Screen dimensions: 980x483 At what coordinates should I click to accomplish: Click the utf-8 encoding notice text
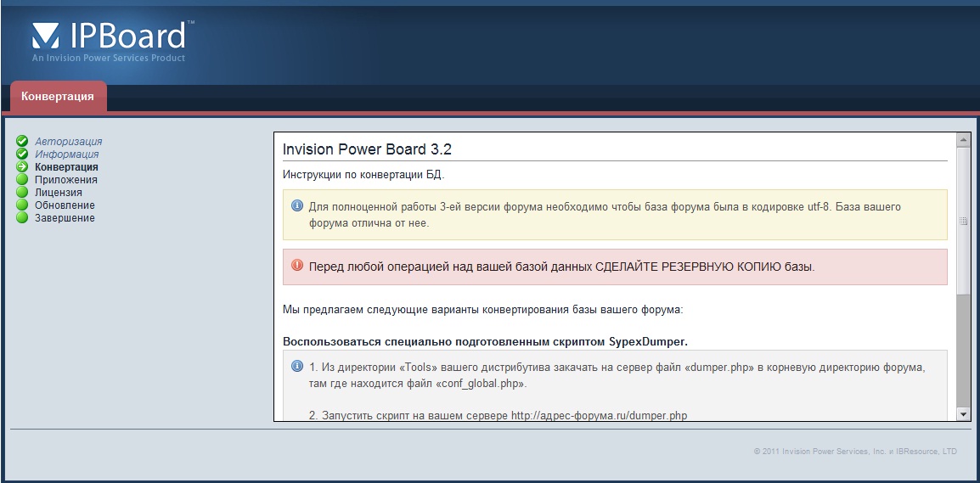605,214
